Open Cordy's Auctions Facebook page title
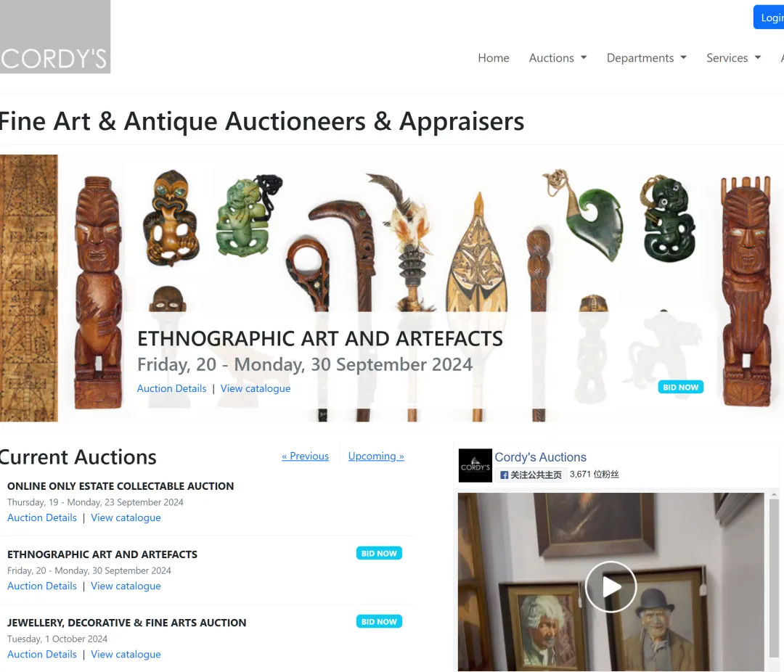 click(x=541, y=457)
